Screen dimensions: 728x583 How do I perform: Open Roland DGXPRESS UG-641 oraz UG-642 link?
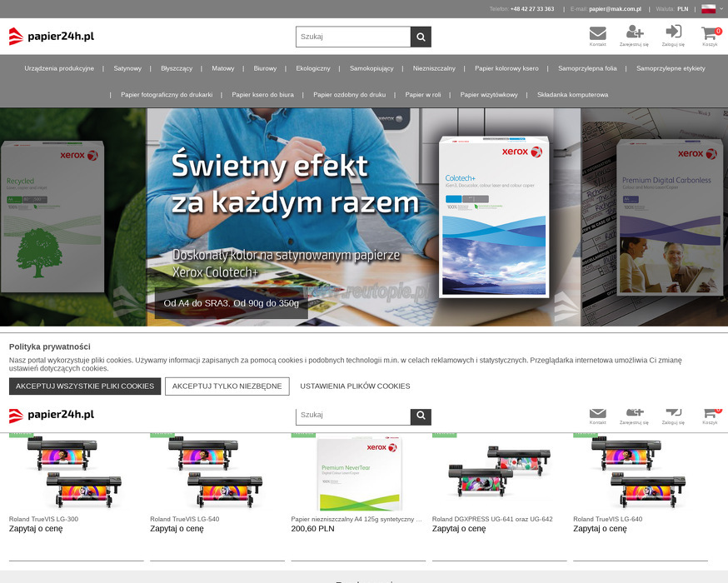tap(492, 519)
